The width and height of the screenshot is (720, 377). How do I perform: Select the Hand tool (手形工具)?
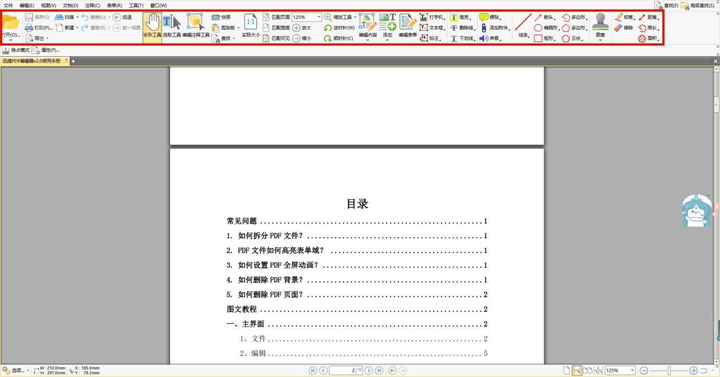click(152, 27)
